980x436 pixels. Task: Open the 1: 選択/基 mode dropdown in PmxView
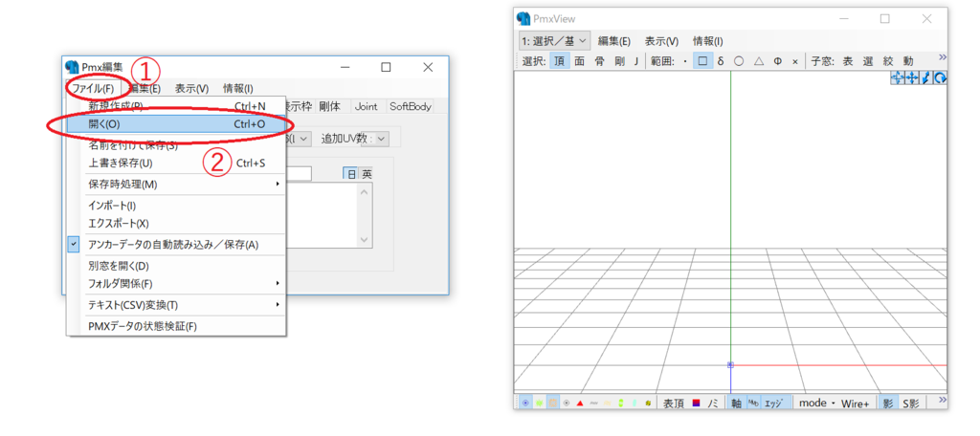tap(554, 41)
